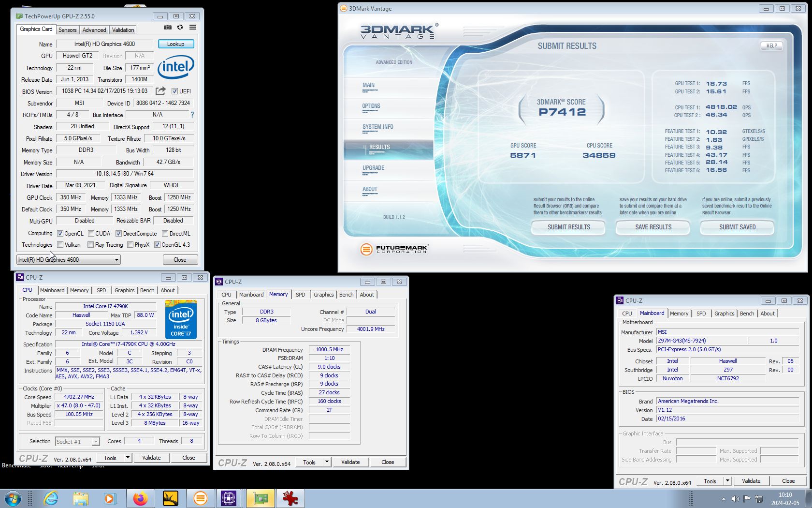Click SUBMIT RESULTS button in 3DMark
The width and height of the screenshot is (812, 508).
[568, 227]
